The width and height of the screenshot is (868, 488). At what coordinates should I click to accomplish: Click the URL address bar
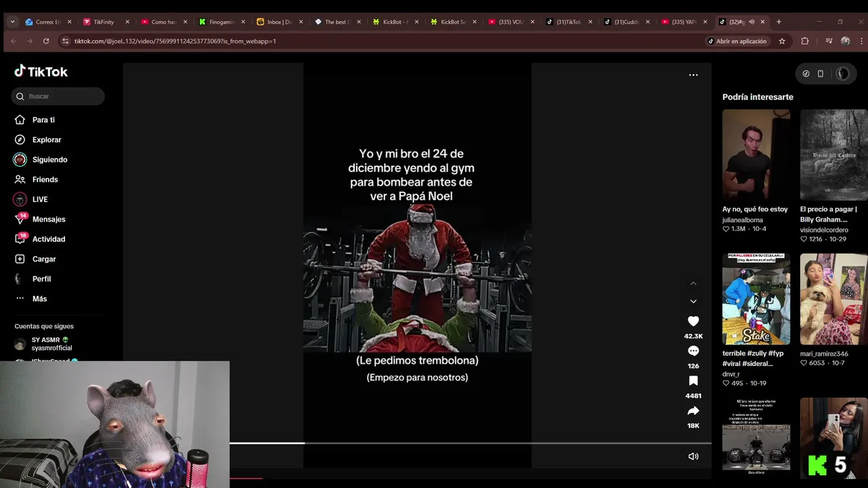[380, 41]
